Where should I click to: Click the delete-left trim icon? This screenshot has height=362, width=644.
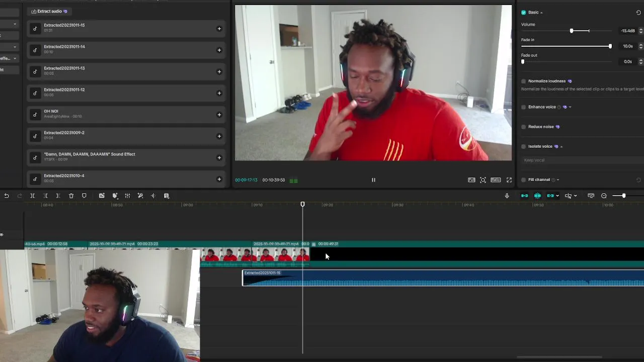click(x=45, y=196)
